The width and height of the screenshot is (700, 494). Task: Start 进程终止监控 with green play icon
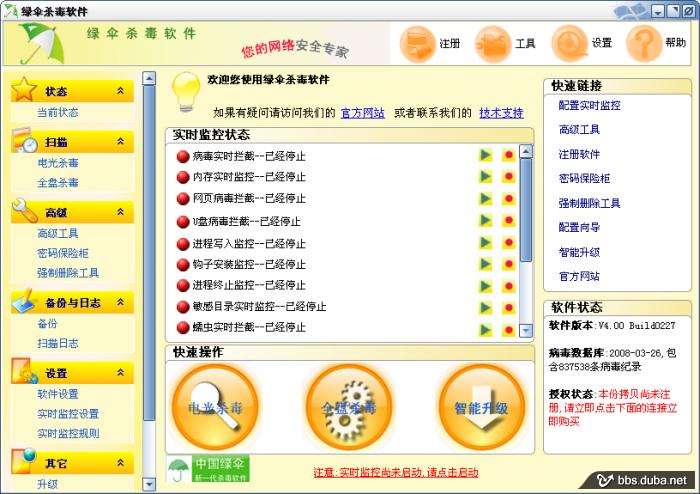tap(485, 286)
